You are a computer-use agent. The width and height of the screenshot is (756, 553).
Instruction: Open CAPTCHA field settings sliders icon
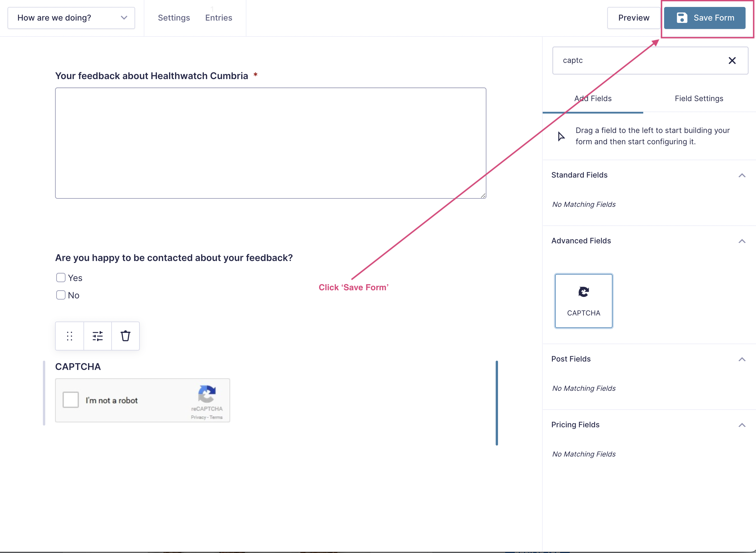97,336
